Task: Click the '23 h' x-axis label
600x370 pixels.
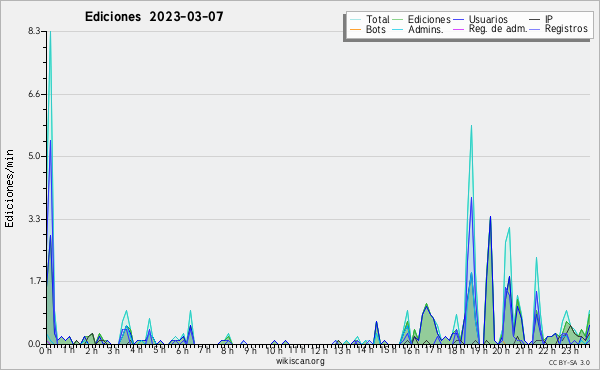Action: pyautogui.click(x=569, y=351)
